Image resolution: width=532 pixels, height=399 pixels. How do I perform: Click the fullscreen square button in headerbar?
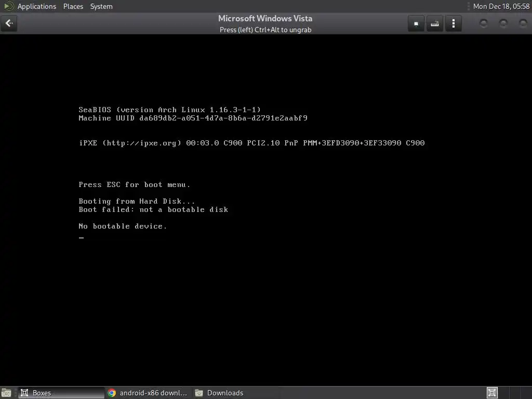click(x=416, y=23)
